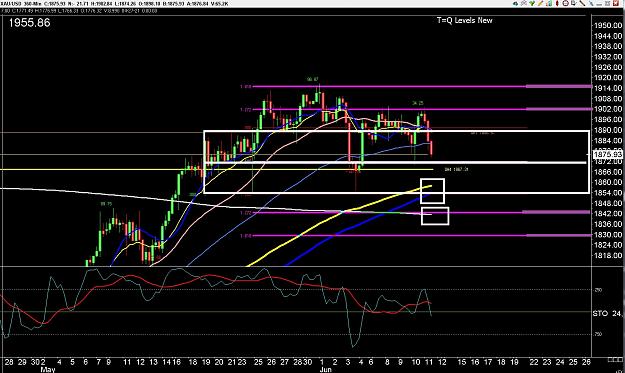Click the XAU/USD 360-Min symbol title
The height and width of the screenshot is (373, 625).
(x=20, y=4)
